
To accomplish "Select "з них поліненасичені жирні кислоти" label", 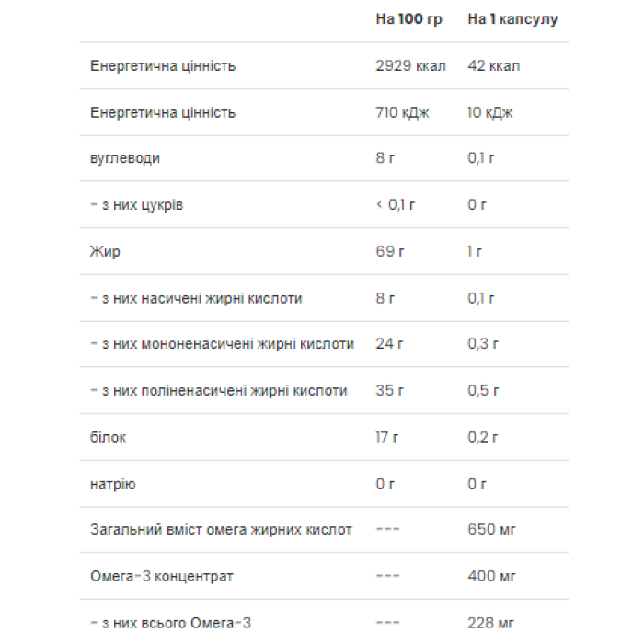I will (x=219, y=390).
